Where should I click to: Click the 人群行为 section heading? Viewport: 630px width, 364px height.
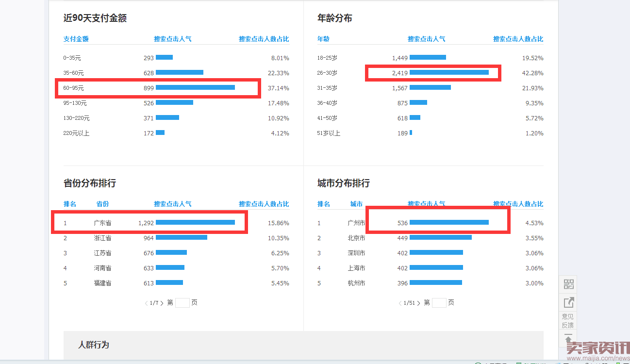tap(94, 345)
